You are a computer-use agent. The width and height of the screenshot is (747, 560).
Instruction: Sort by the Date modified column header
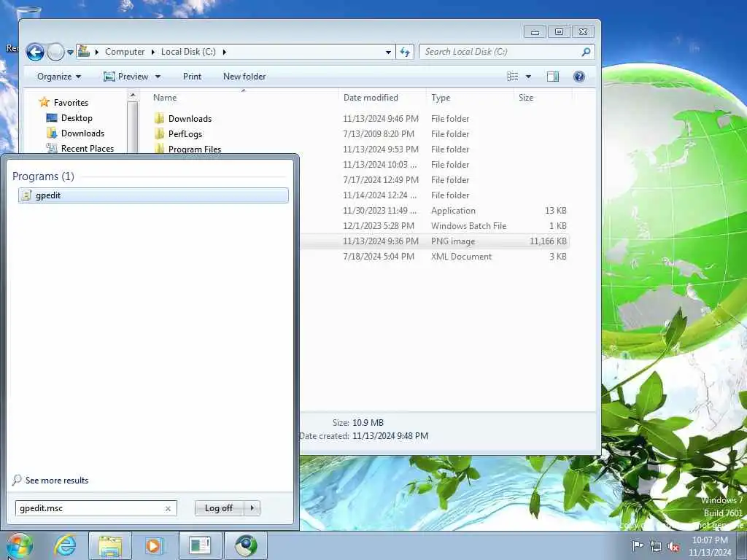371,98
